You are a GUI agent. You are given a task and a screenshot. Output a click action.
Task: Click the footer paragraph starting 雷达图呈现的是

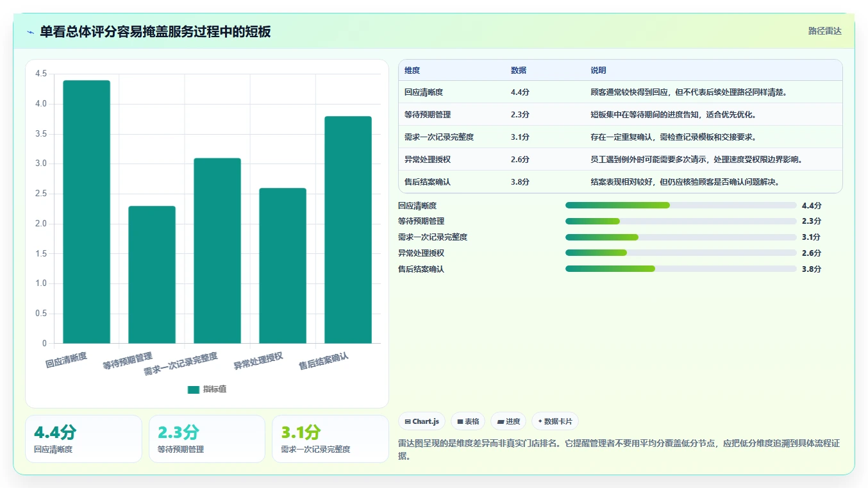coord(619,450)
